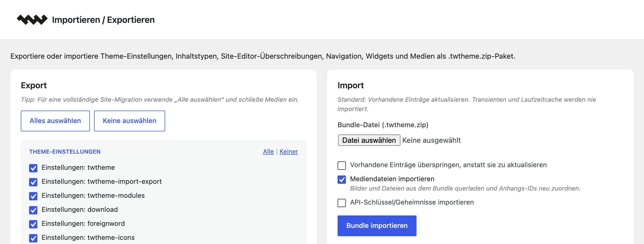Click the 'Keine auswählen' button

(130, 121)
